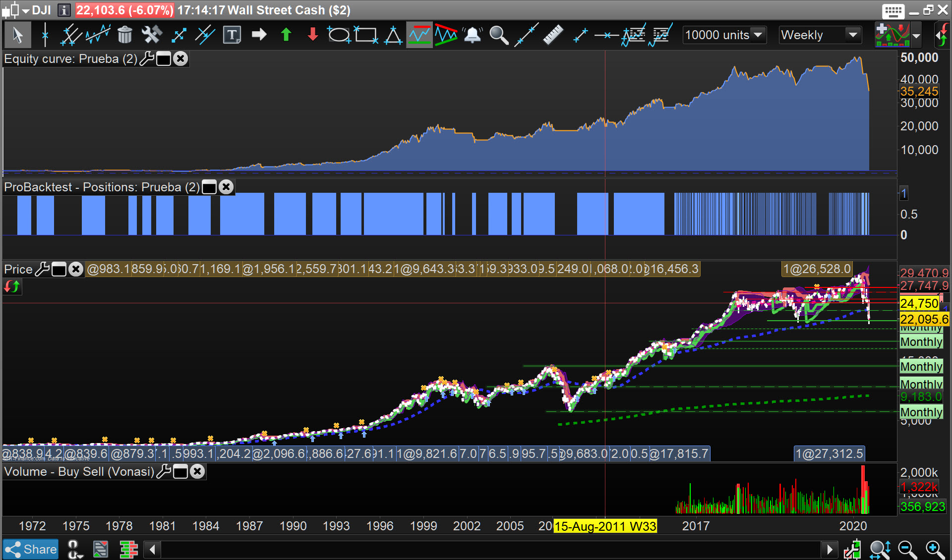Select the text annotation tool
This screenshot has height=560, width=952.
[232, 35]
